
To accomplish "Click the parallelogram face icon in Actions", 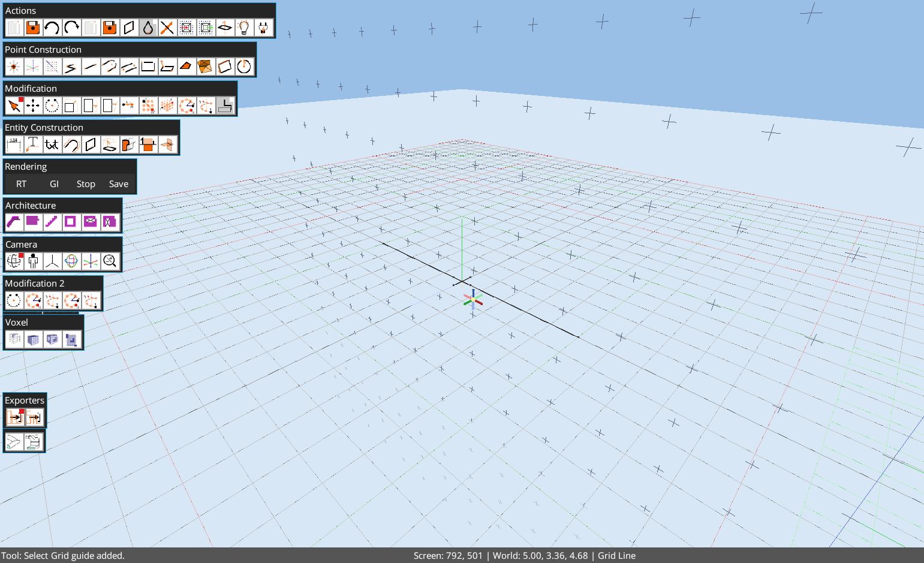I will (129, 28).
